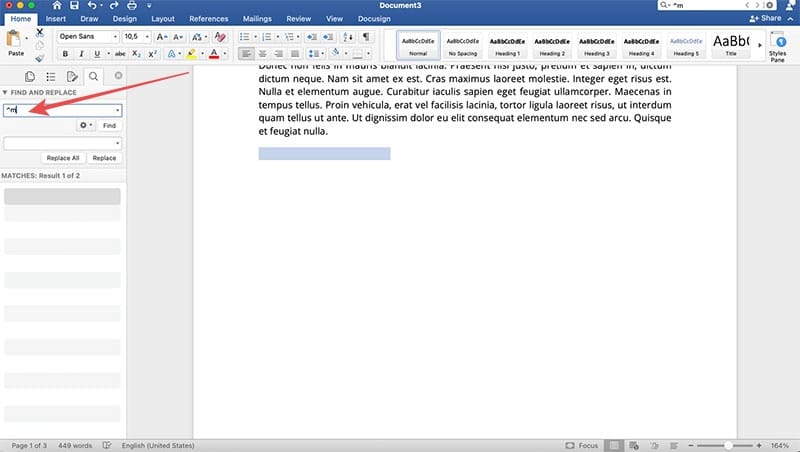The width and height of the screenshot is (800, 452).
Task: Toggle Bold formatting
Action: 63,53
